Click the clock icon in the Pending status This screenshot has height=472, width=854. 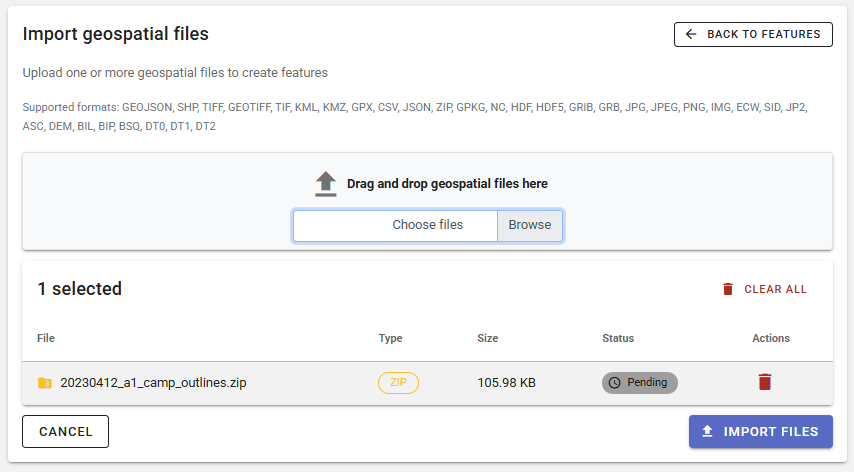click(x=615, y=383)
